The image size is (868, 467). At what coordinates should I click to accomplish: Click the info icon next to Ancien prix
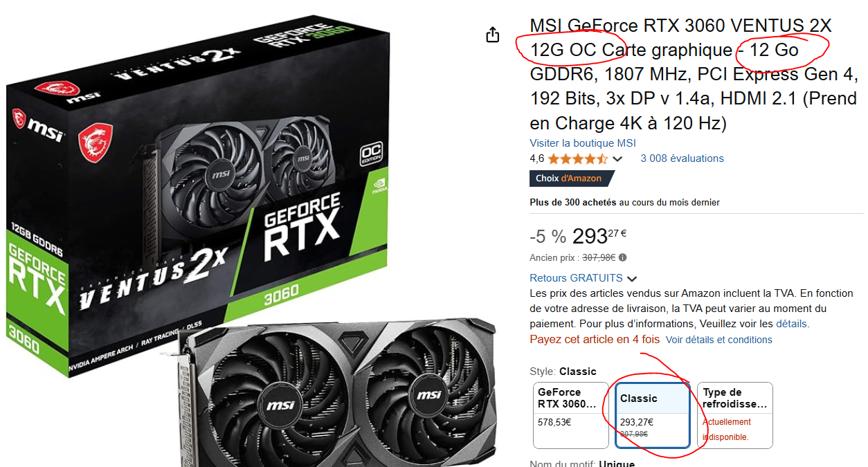623,257
